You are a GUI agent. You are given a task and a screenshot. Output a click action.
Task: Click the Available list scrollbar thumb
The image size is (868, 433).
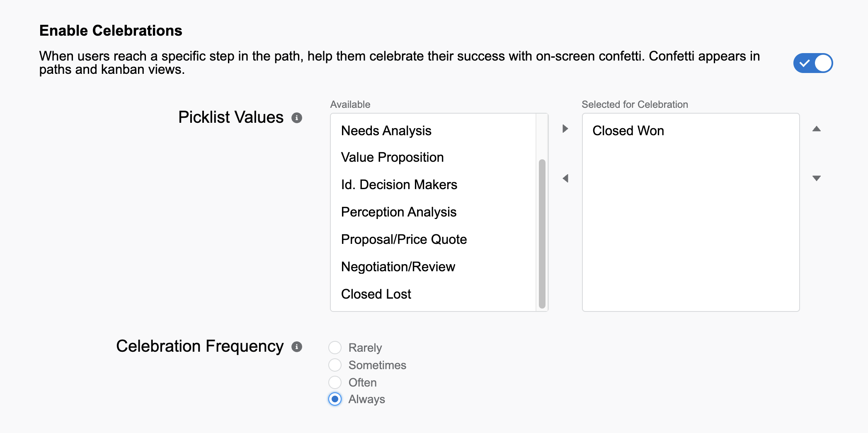click(x=542, y=233)
